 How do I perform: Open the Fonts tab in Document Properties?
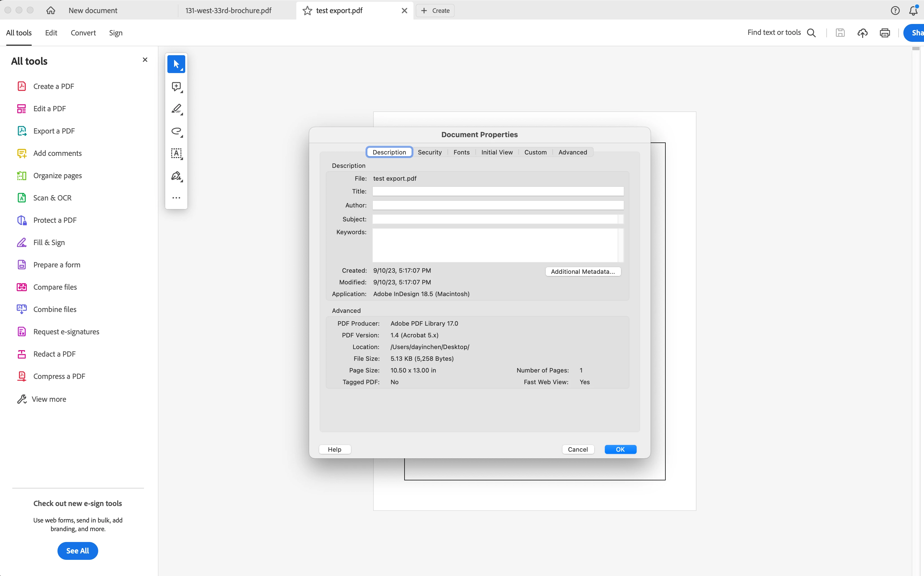(461, 152)
